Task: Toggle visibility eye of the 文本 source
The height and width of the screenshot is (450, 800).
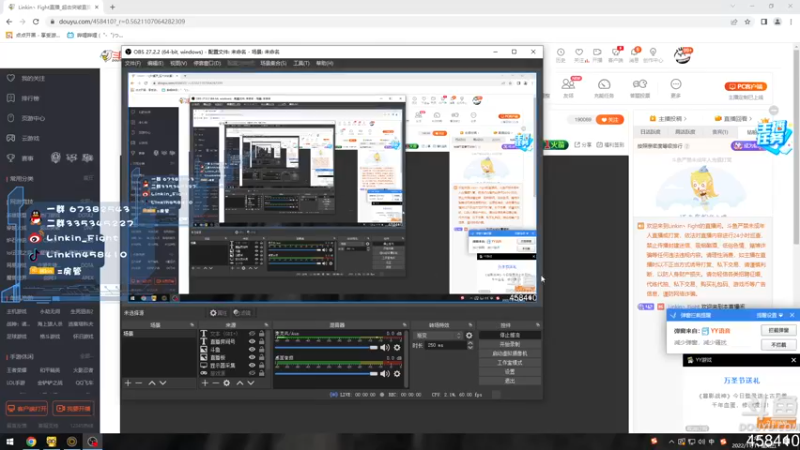Action: (252, 334)
